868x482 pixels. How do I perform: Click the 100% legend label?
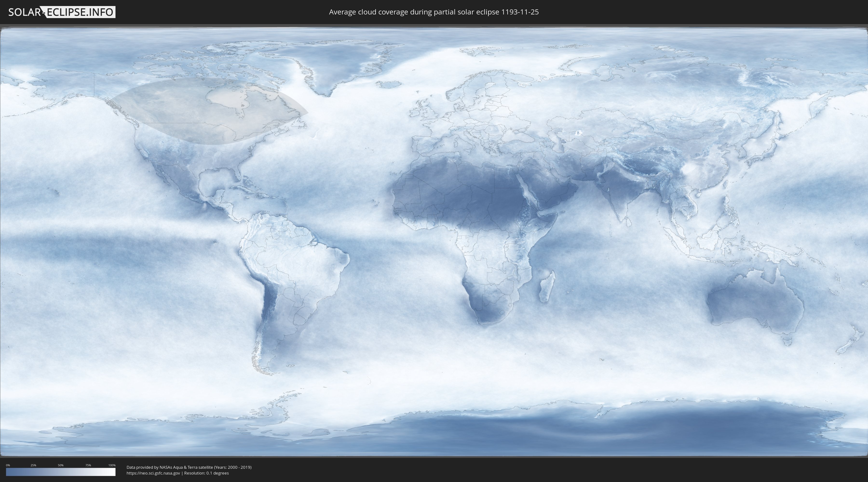tap(112, 465)
